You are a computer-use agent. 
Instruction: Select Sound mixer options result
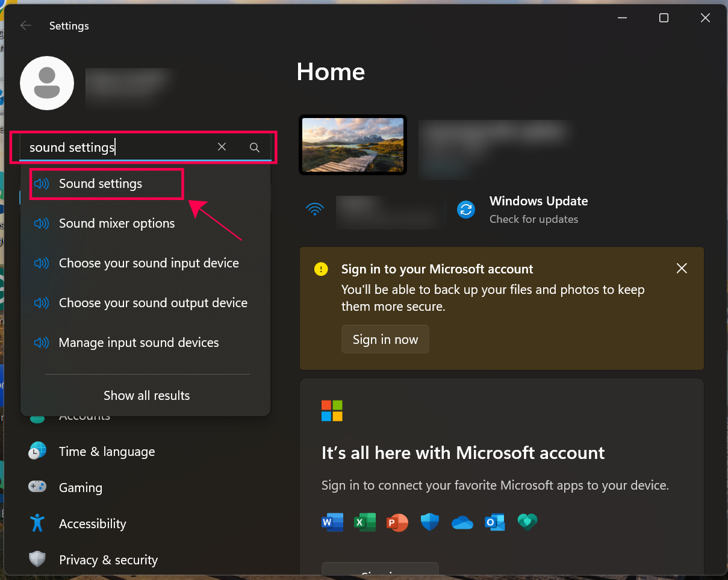pos(145,223)
